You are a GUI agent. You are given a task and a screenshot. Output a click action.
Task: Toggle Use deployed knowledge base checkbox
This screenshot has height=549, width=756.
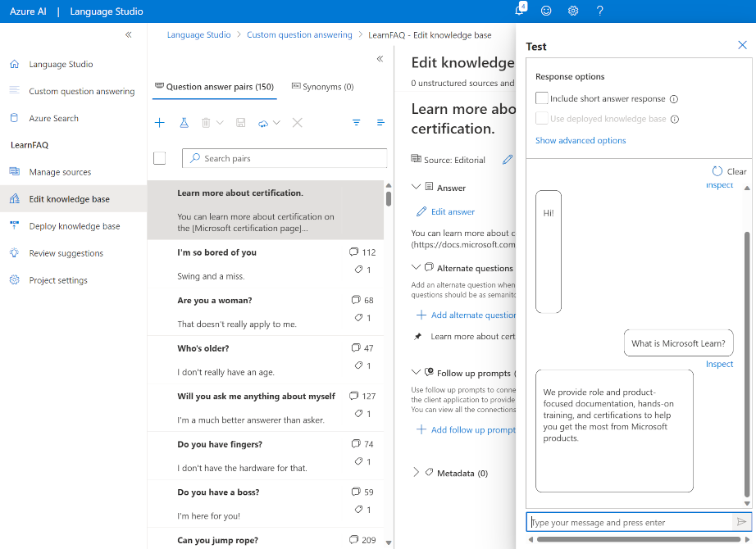click(x=541, y=119)
